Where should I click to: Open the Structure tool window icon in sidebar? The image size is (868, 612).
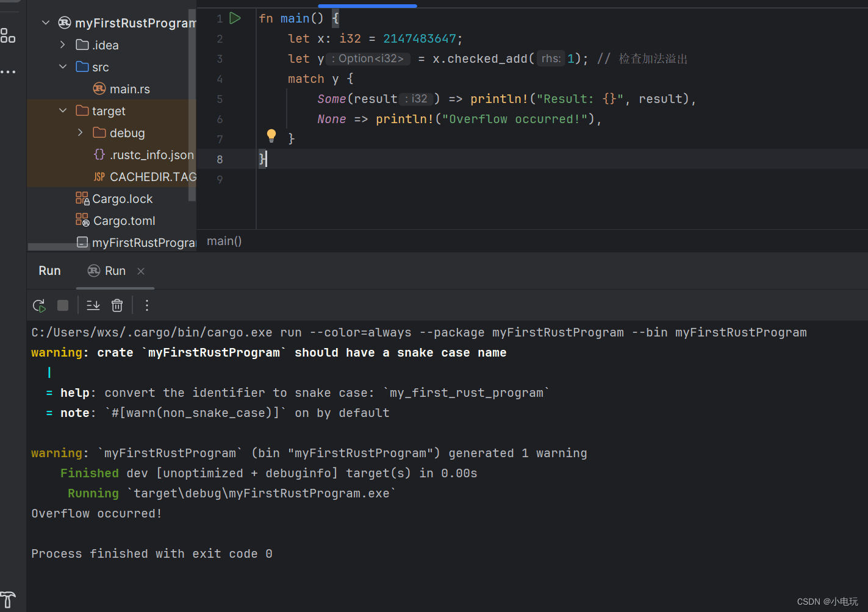coord(8,36)
